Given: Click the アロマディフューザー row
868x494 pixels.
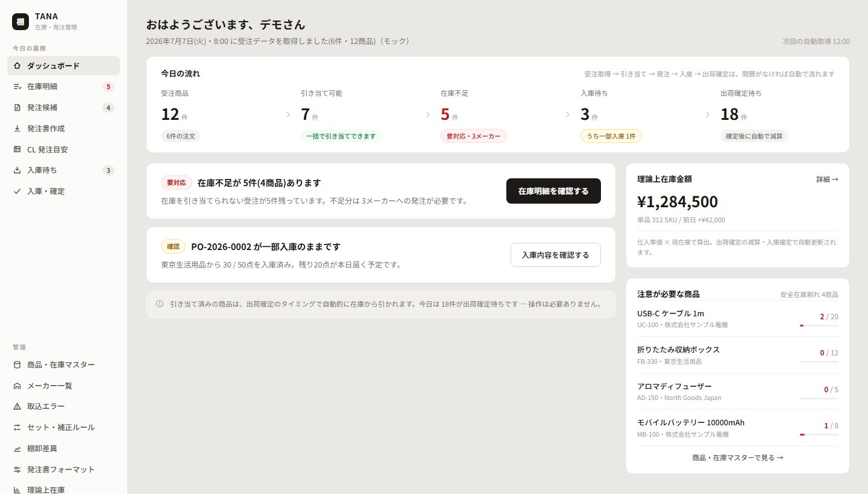Looking at the screenshot, I should tap(738, 392).
